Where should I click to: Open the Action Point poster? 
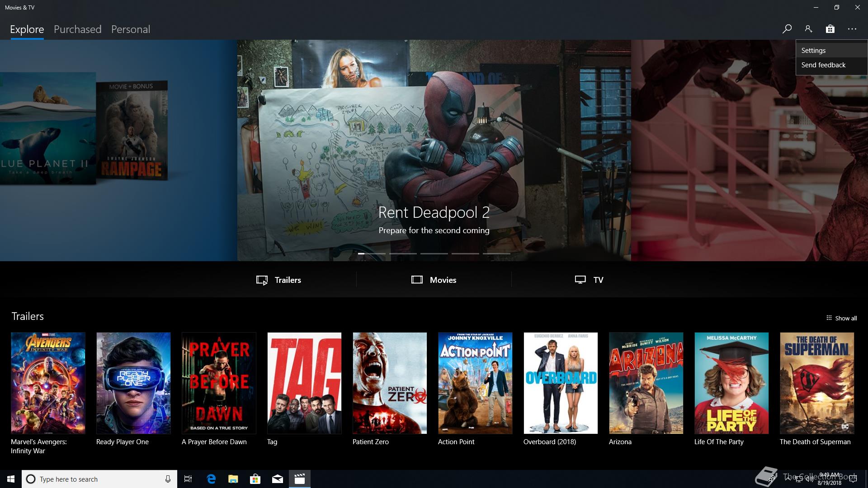coord(475,383)
